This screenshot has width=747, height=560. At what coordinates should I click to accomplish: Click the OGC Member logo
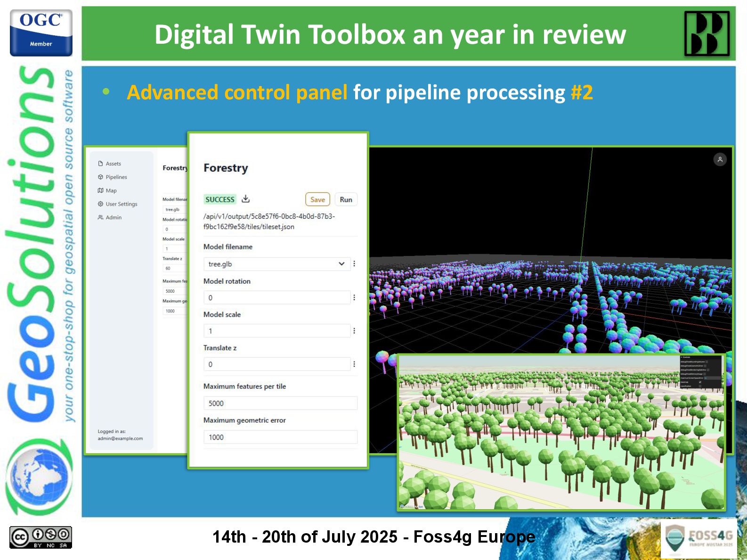click(x=41, y=32)
